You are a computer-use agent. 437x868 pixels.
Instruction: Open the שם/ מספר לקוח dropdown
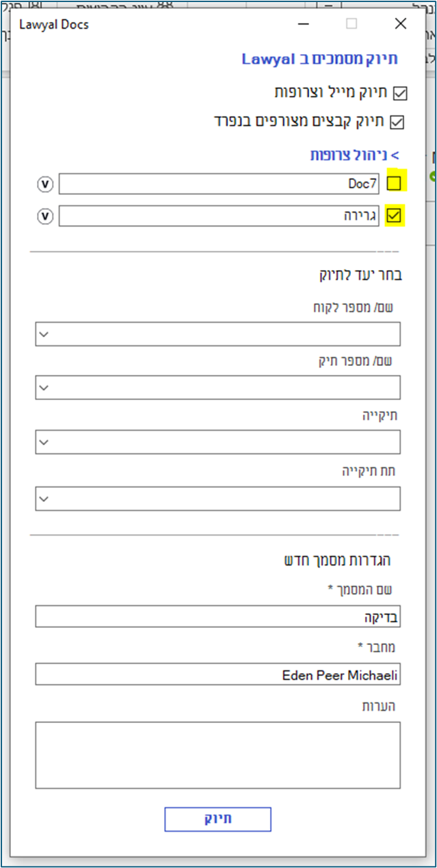coord(217,334)
